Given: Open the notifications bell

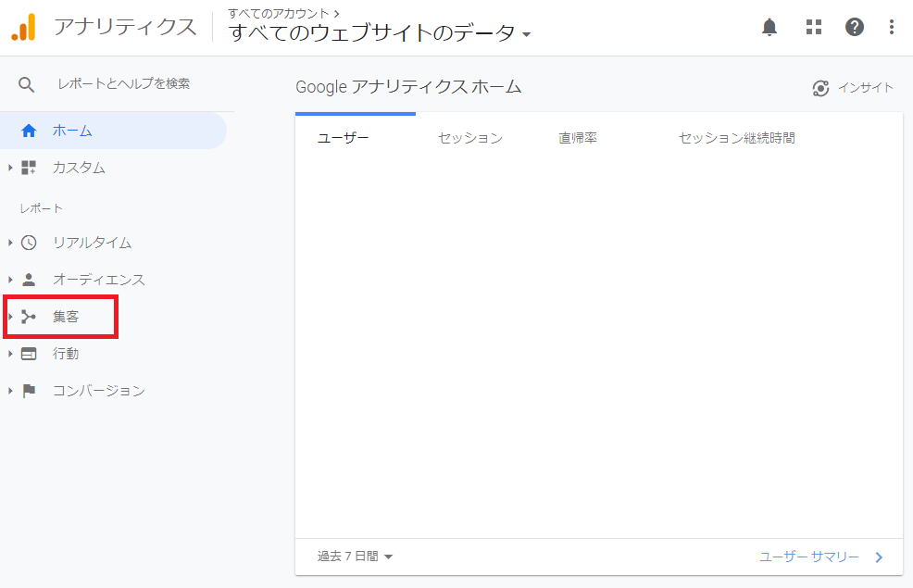Looking at the screenshot, I should pyautogui.click(x=769, y=27).
